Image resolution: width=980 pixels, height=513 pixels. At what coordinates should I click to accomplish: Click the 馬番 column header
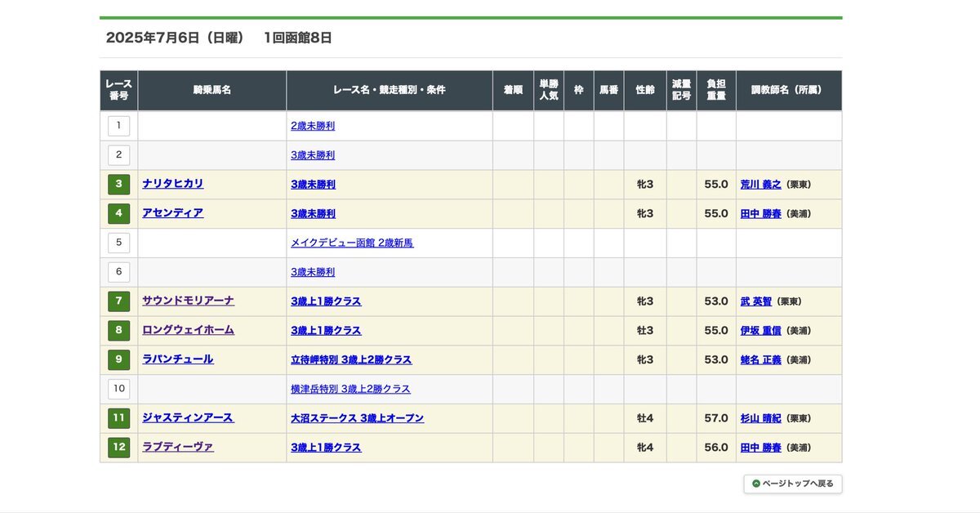click(x=609, y=91)
